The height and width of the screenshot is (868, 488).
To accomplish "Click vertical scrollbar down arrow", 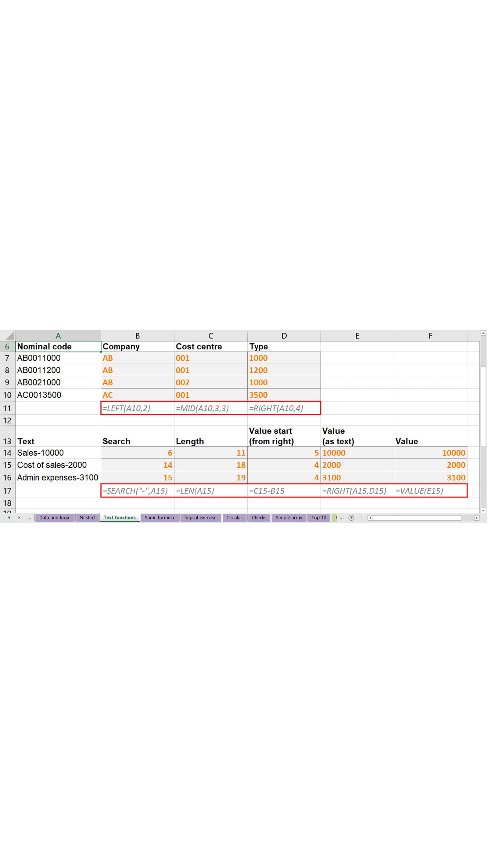I will [483, 510].
